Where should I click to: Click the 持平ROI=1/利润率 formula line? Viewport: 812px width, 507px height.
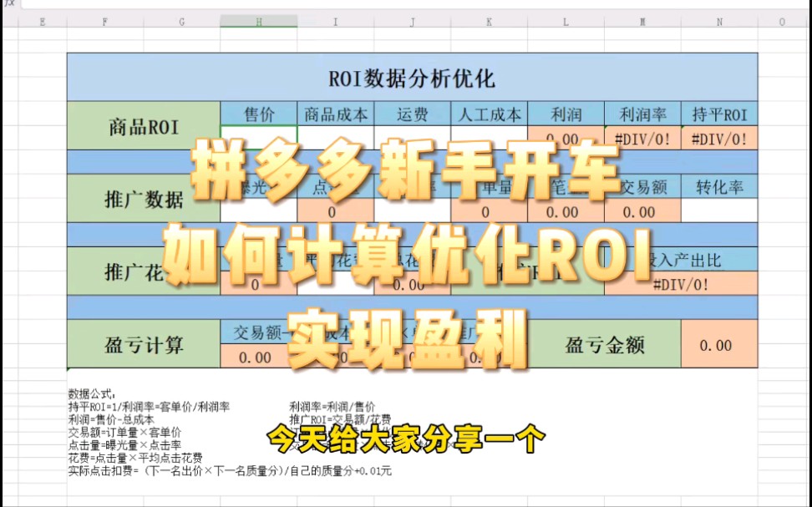[x=149, y=407]
